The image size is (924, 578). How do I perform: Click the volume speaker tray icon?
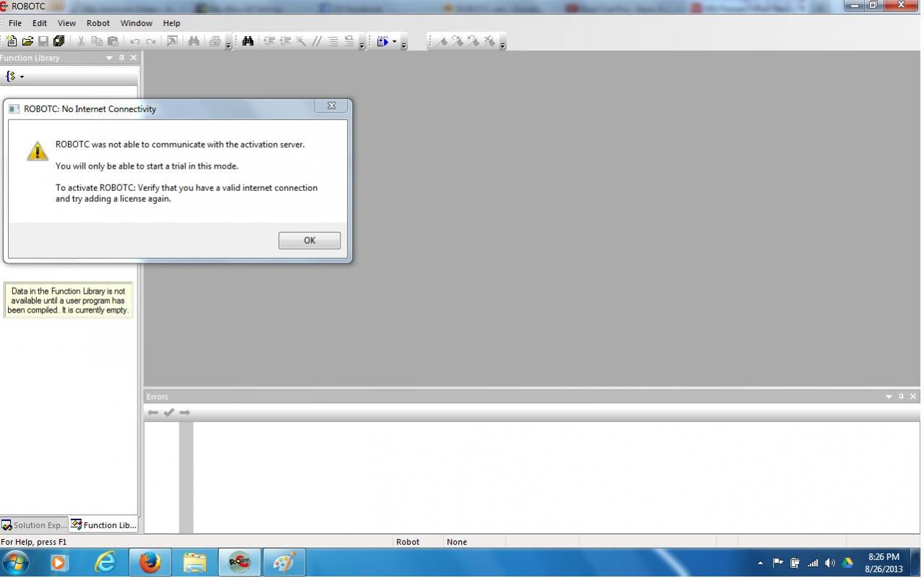[x=830, y=563]
